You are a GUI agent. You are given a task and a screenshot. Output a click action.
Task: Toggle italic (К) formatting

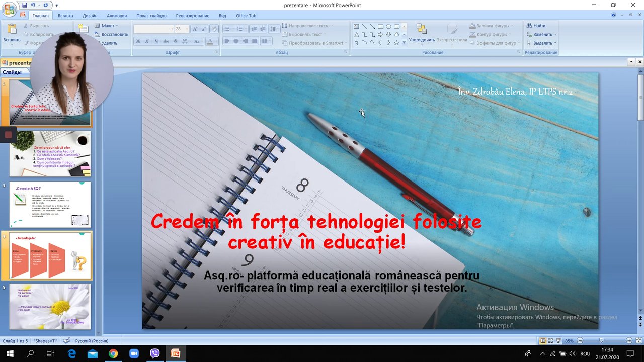click(147, 41)
